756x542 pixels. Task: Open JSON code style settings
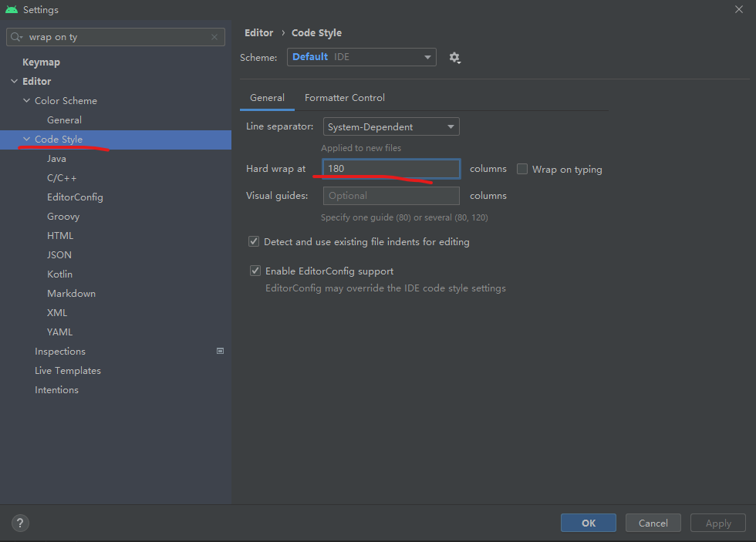(59, 255)
